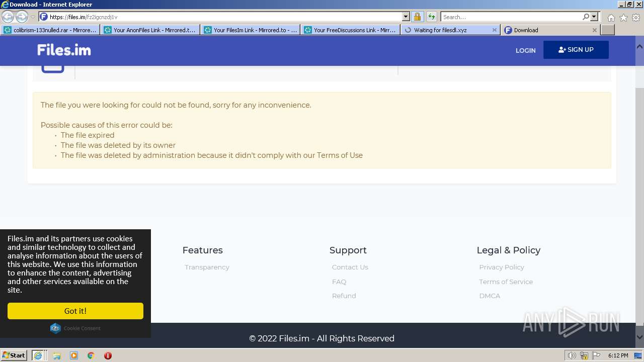
Task: Click the 'The file expired' bullet text
Action: point(88,135)
